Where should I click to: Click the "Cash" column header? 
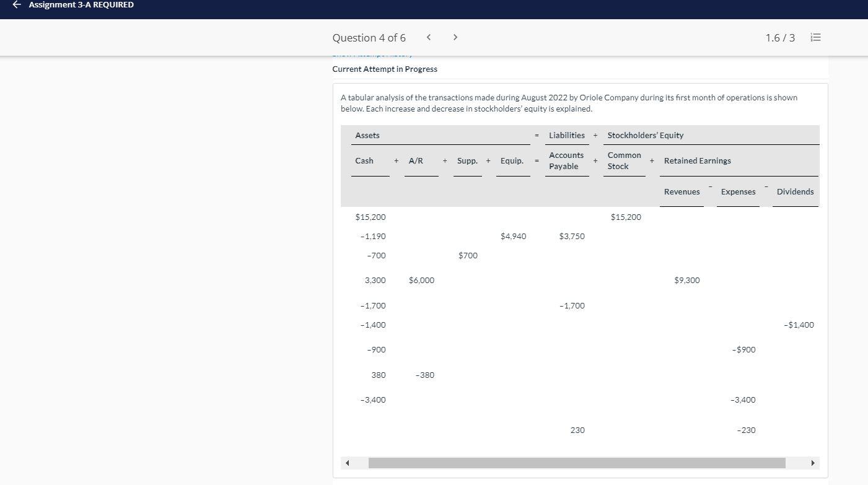(364, 160)
